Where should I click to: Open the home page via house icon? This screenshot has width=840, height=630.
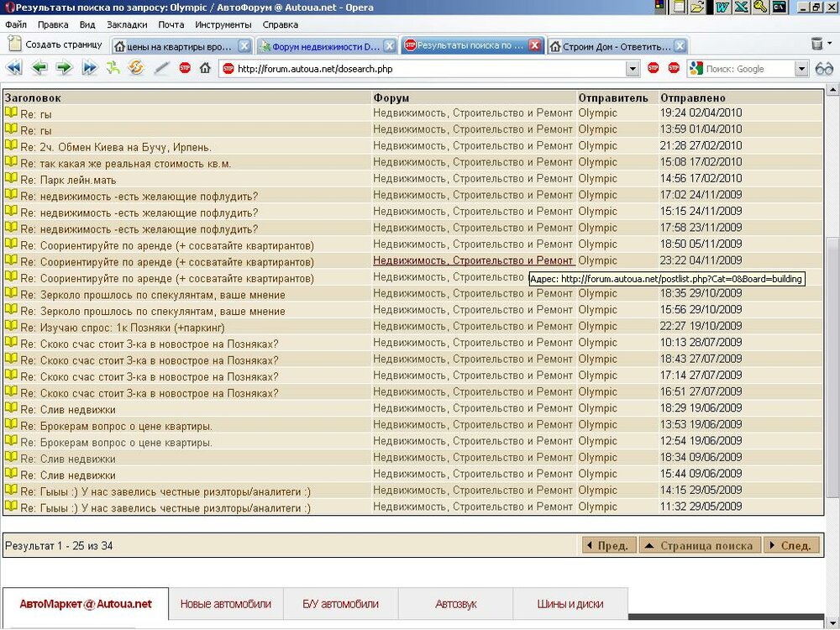point(205,68)
